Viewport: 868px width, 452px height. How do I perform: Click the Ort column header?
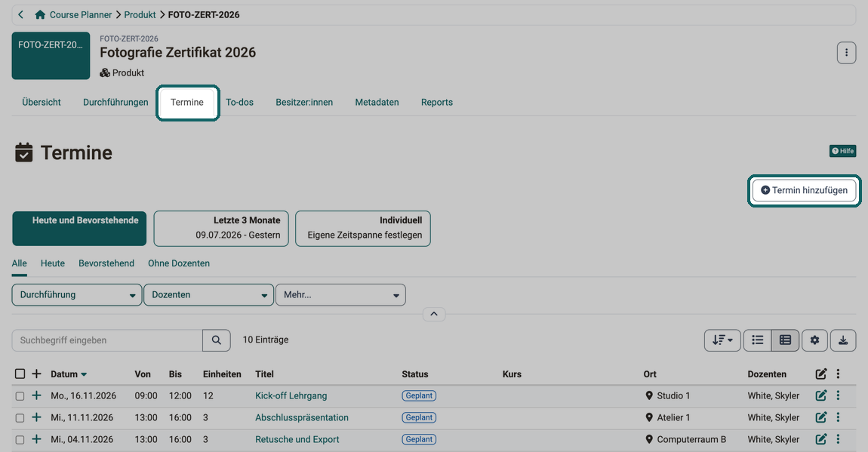click(650, 374)
